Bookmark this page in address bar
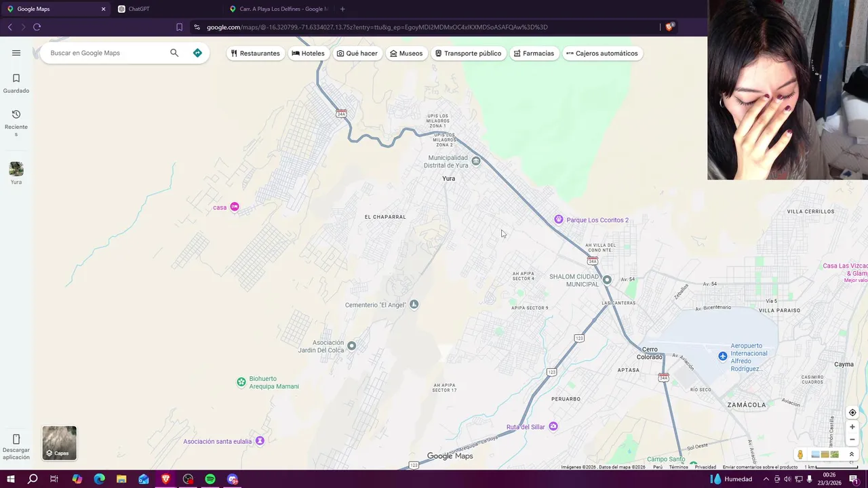The height and width of the screenshot is (488, 868). click(179, 27)
